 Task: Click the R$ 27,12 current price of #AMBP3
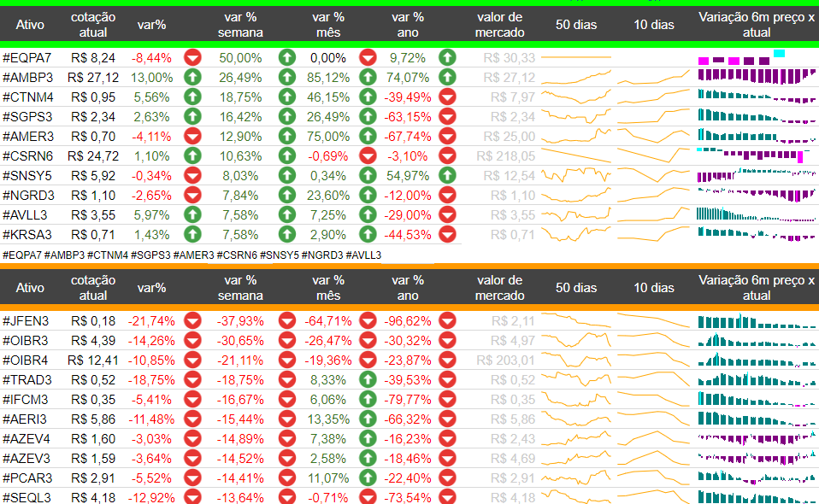point(93,78)
